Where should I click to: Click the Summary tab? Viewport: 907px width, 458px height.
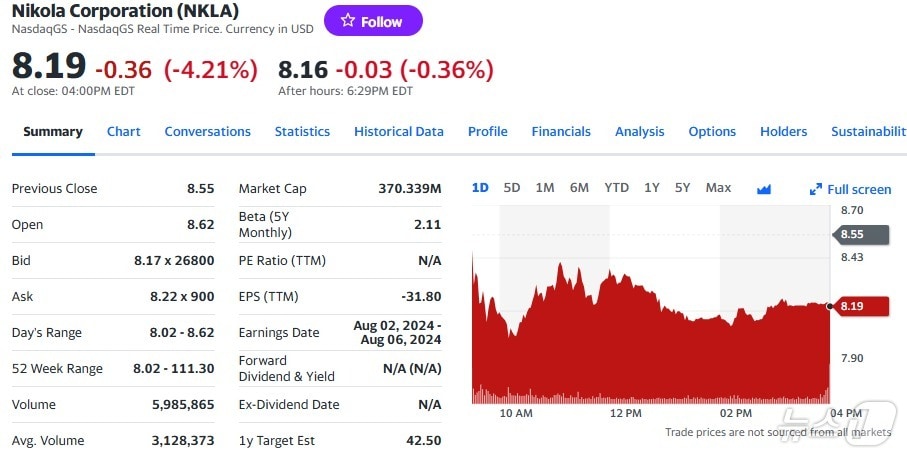[53, 131]
